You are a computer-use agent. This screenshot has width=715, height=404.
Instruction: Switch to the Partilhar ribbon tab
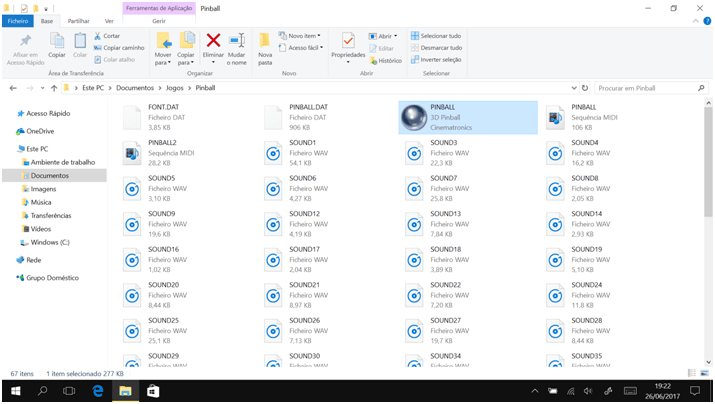[77, 20]
